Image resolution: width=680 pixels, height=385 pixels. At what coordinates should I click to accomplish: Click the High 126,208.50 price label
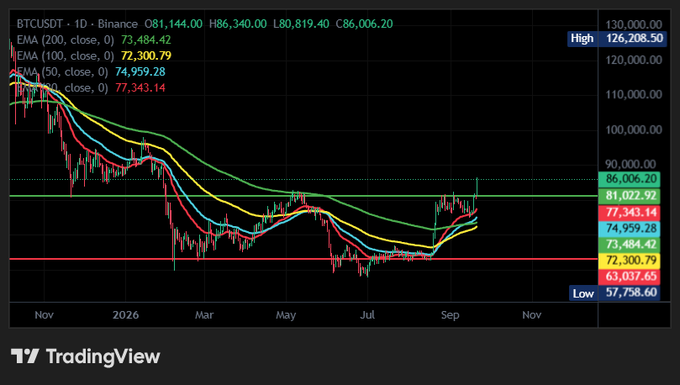[617, 39]
